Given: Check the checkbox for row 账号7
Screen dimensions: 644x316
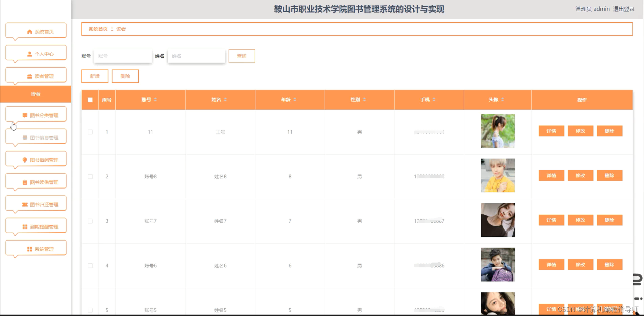Looking at the screenshot, I should [90, 221].
